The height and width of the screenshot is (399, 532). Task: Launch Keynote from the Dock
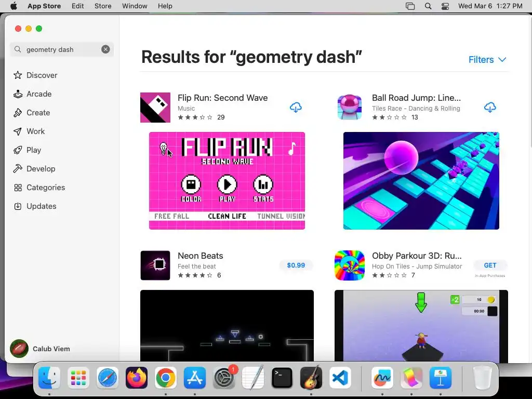click(x=441, y=377)
